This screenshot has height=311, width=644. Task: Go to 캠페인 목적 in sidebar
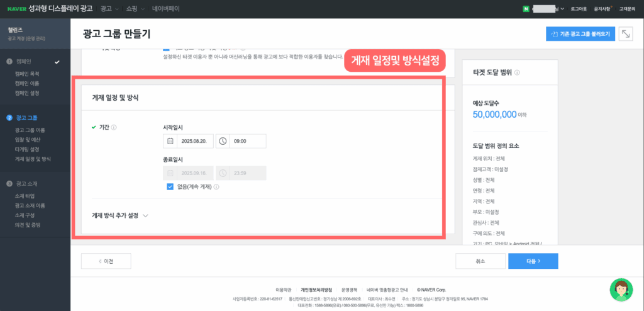[27, 74]
